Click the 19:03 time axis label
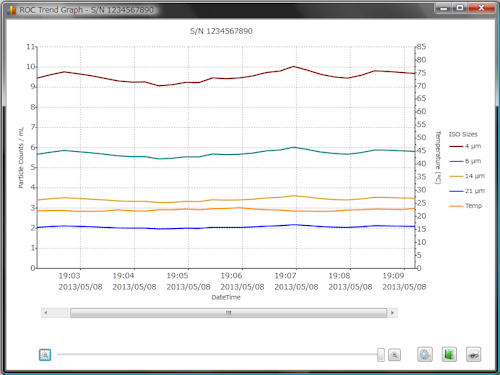This screenshot has height=375, width=500. pyautogui.click(x=70, y=276)
